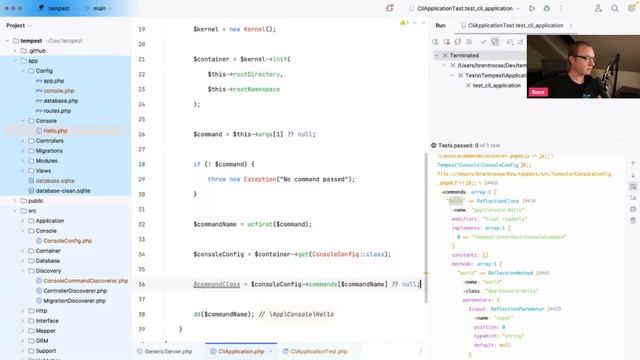
Task: Open Search Everywhere magnifier
Action: [x=615, y=8]
